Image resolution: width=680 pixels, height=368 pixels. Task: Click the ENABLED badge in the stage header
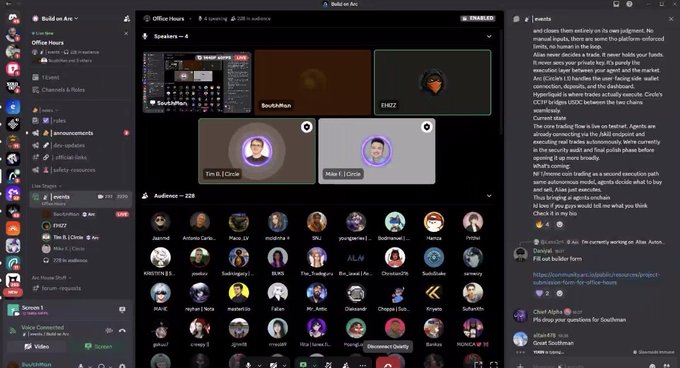tap(477, 19)
